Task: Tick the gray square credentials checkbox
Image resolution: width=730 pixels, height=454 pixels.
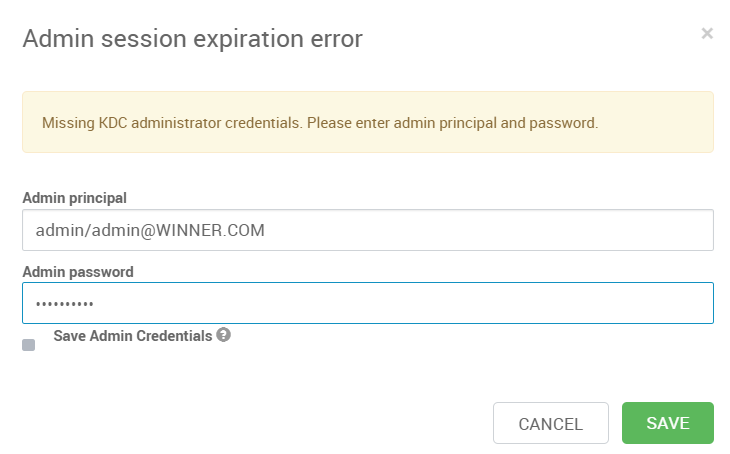Action: tap(28, 345)
